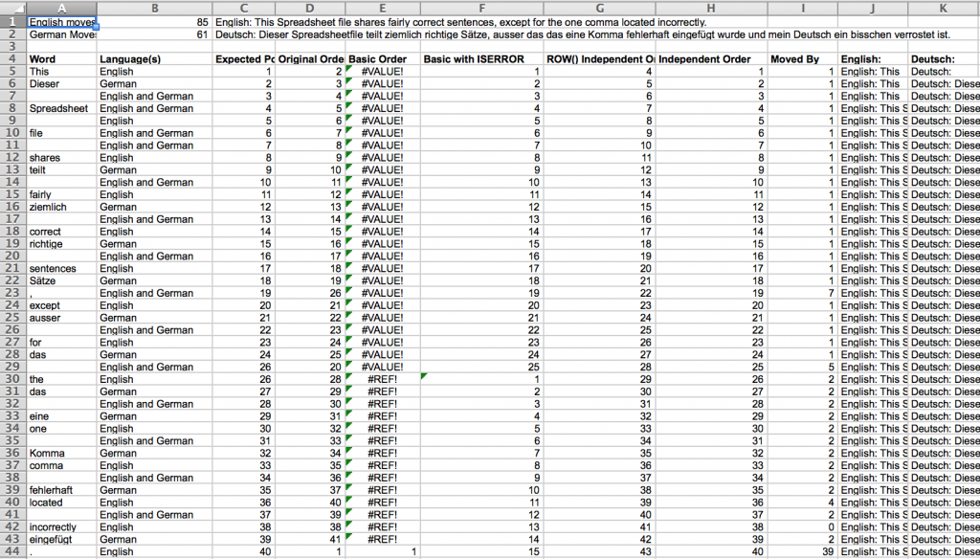
Task: Click the Basic with ISERROR value 1 in row 30
Action: [481, 379]
